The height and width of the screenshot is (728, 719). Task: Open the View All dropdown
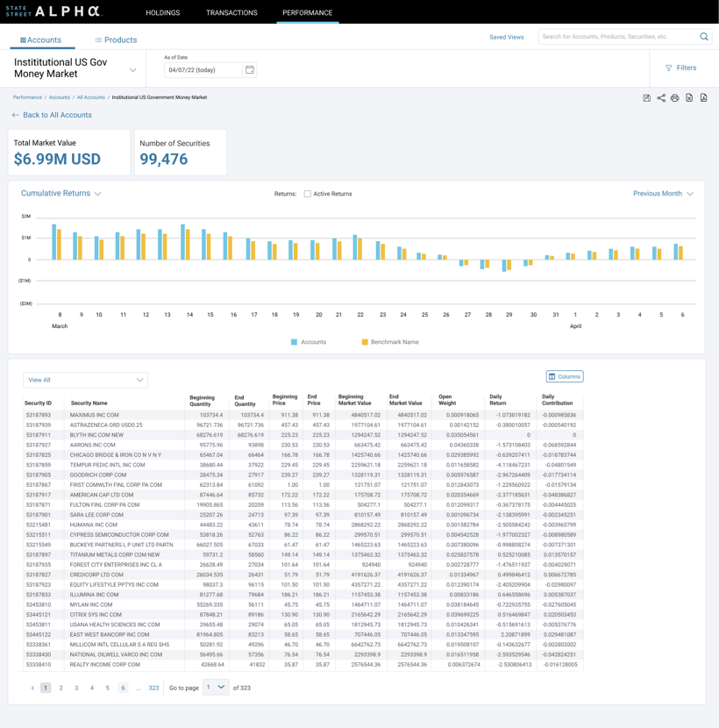coord(85,380)
